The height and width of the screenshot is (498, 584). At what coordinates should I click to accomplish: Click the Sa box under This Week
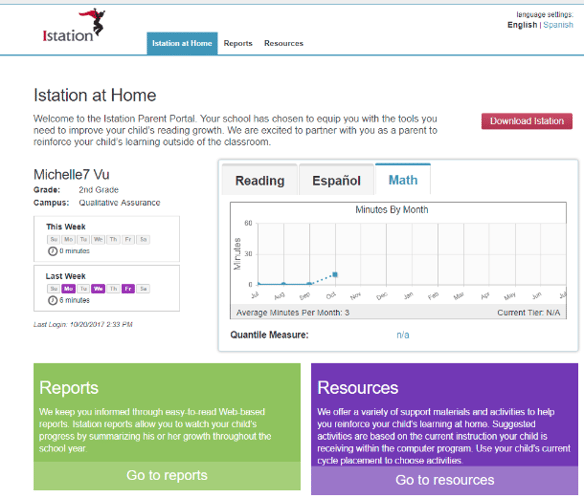point(143,239)
